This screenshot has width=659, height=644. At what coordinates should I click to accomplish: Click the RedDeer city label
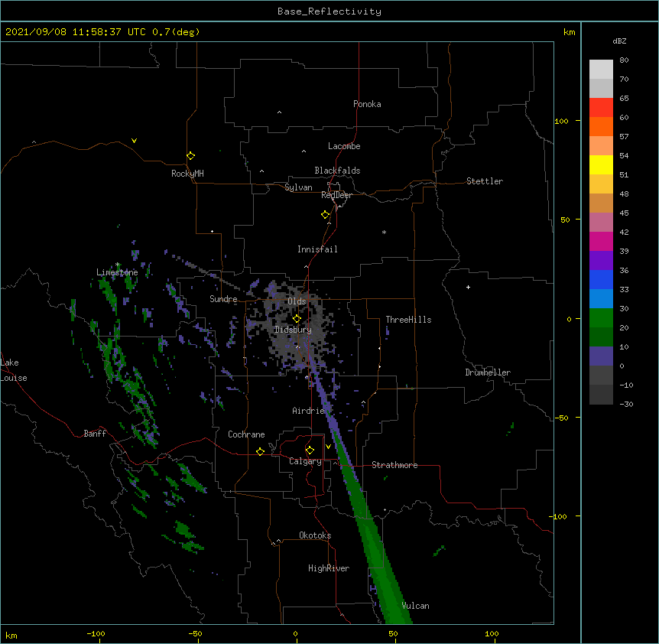[336, 195]
